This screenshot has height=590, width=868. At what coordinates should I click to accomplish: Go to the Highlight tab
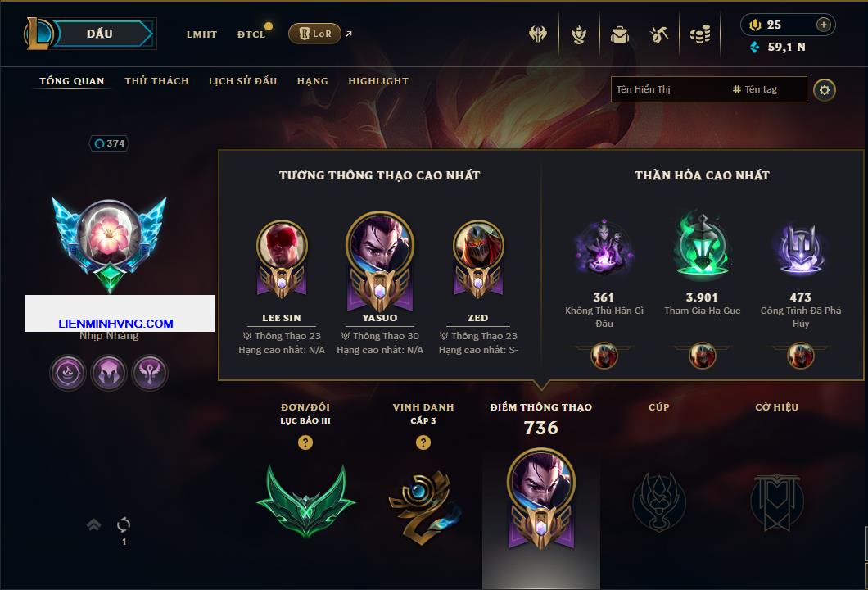pos(378,81)
